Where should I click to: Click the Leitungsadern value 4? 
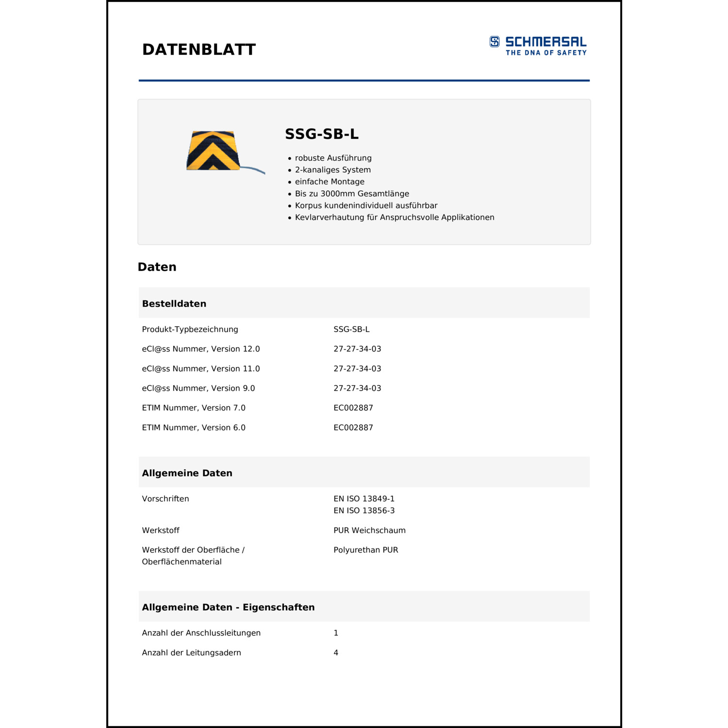click(336, 653)
